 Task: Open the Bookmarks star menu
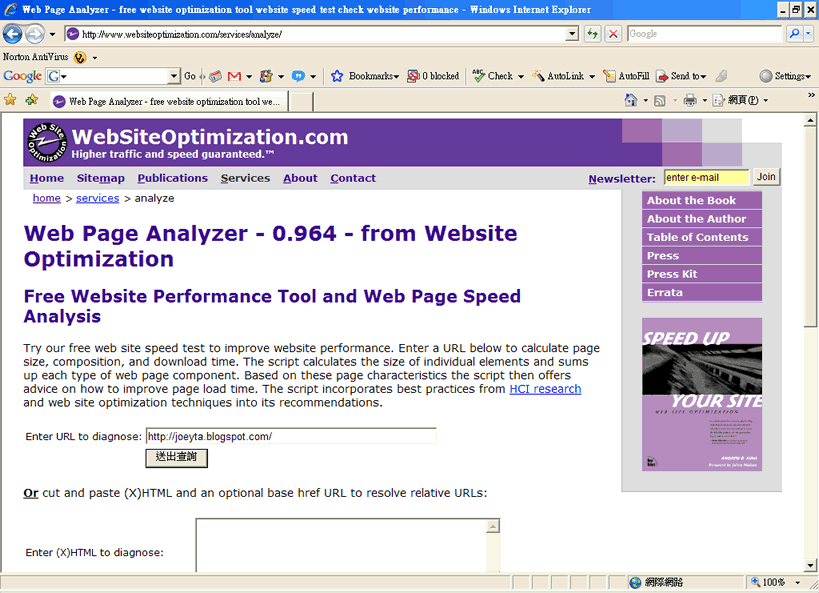pyautogui.click(x=365, y=76)
